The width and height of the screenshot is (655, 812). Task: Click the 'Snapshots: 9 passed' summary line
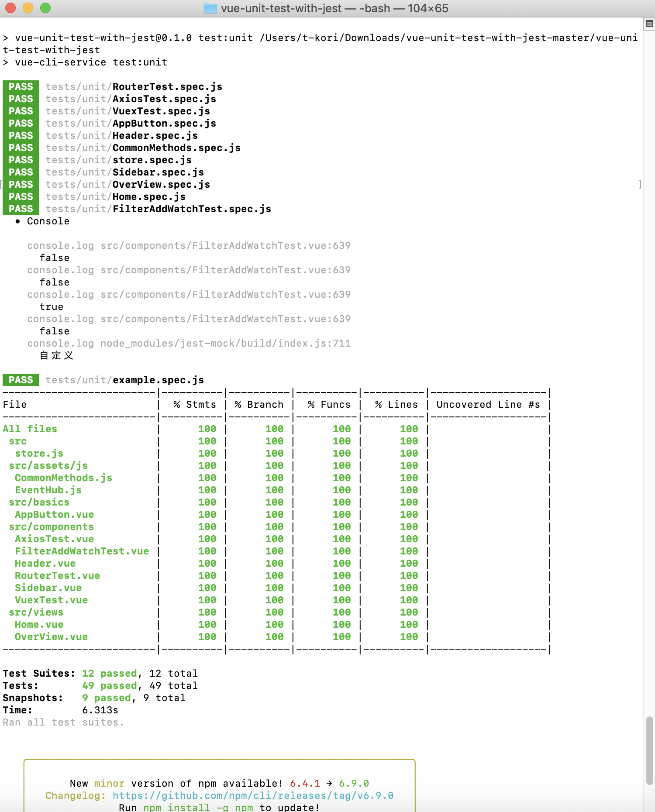click(94, 698)
